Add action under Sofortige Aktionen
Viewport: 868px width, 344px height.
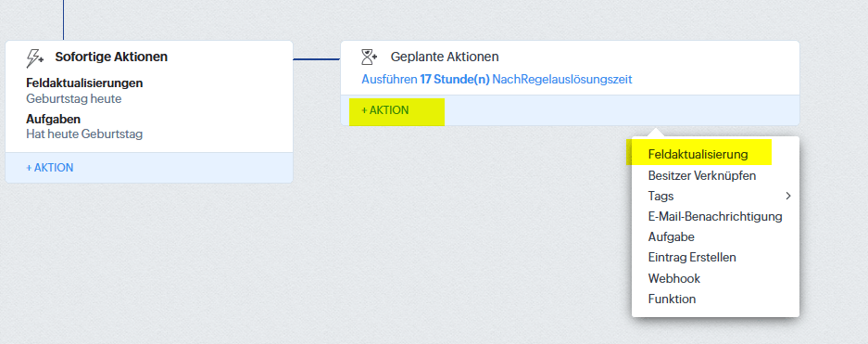pyautogui.click(x=49, y=168)
